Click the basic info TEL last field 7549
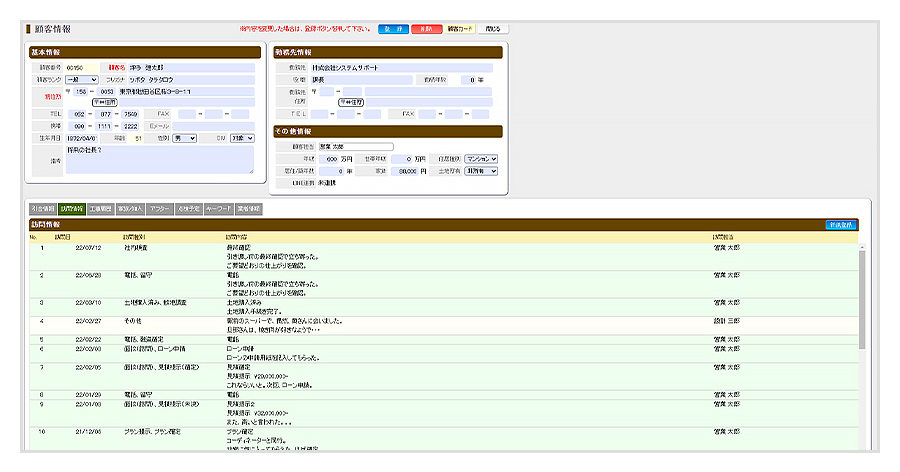The height and width of the screenshot is (472, 900). coord(129,114)
